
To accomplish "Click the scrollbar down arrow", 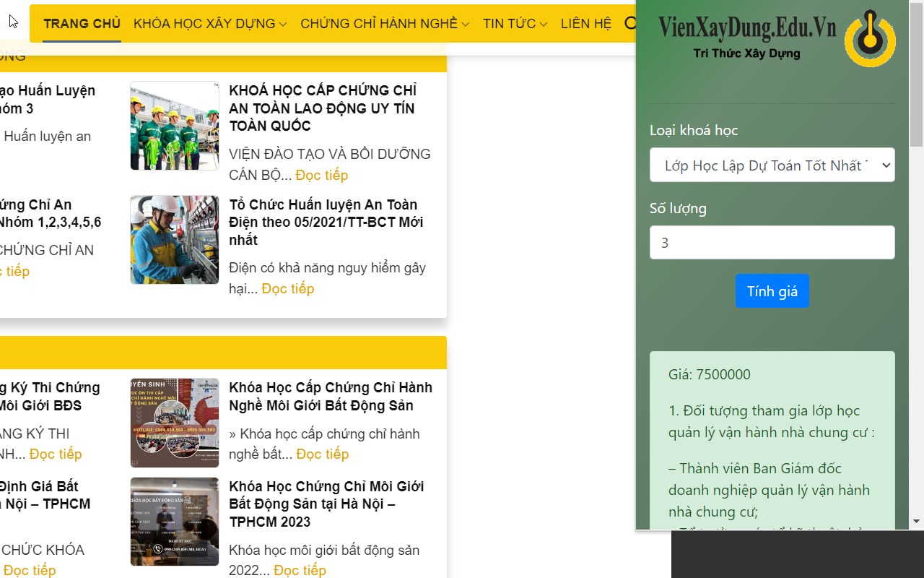I will 916,522.
